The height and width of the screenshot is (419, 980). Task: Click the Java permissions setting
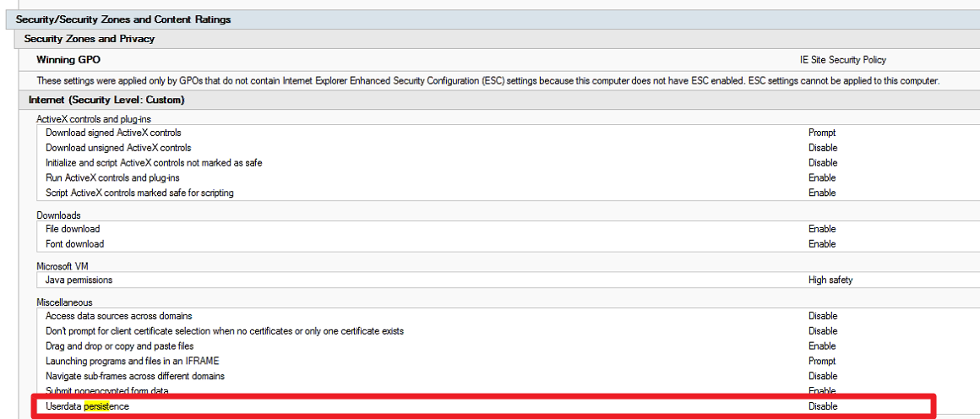point(79,280)
